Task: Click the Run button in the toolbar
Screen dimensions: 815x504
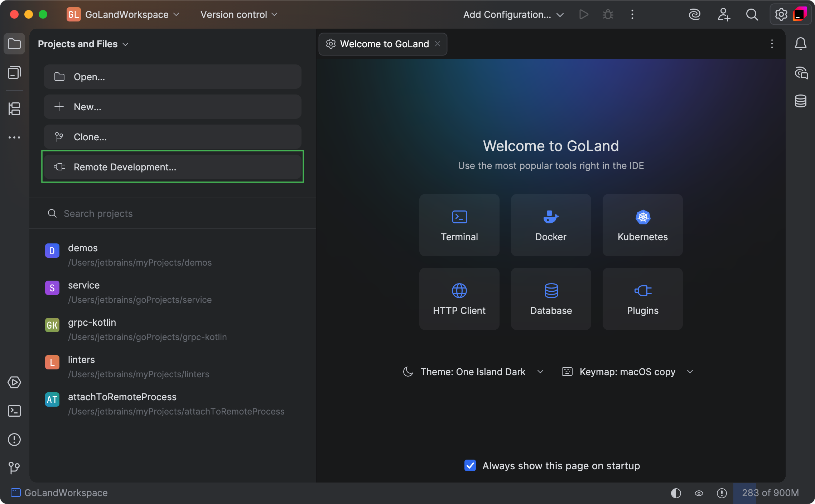Action: [x=584, y=14]
